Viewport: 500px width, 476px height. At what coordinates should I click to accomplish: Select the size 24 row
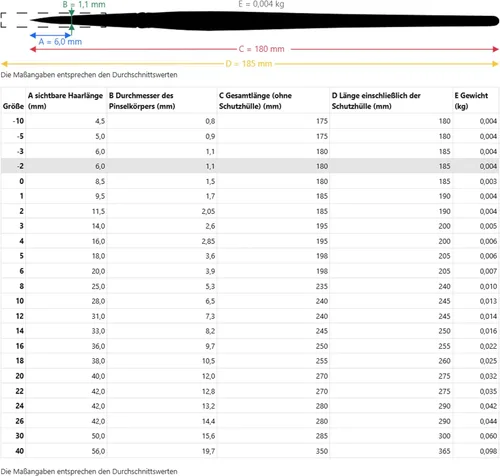tap(250, 406)
